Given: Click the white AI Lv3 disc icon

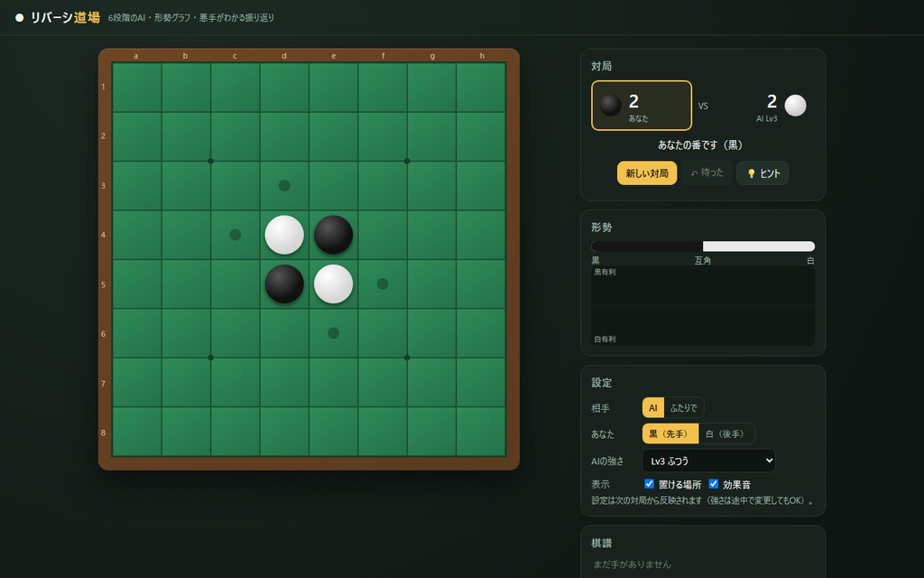Looking at the screenshot, I should [x=795, y=106].
